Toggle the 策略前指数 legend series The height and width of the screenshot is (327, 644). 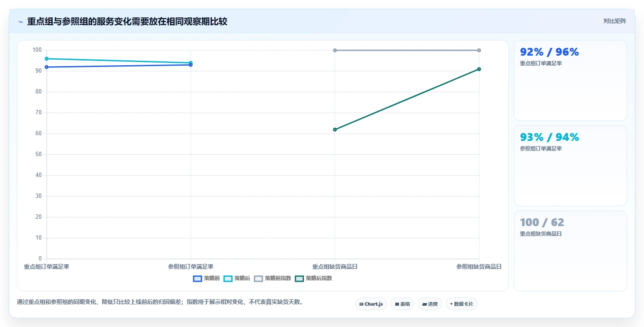(272, 278)
